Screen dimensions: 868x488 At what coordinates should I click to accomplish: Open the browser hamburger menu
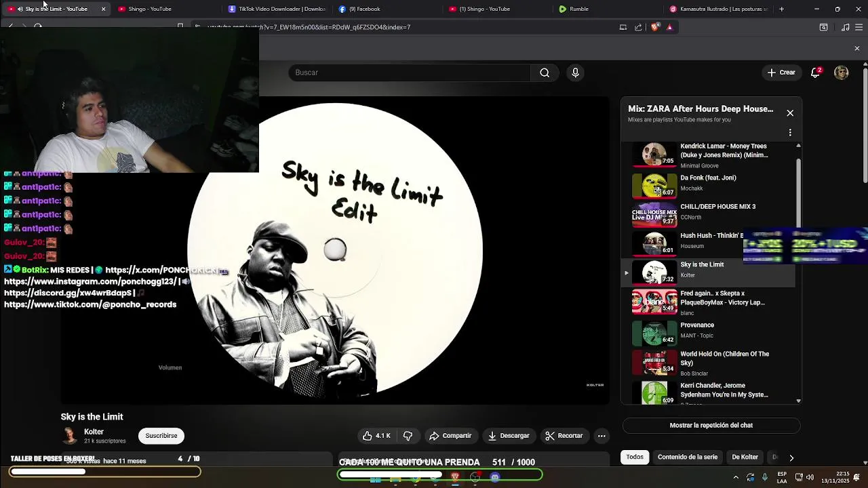[860, 27]
